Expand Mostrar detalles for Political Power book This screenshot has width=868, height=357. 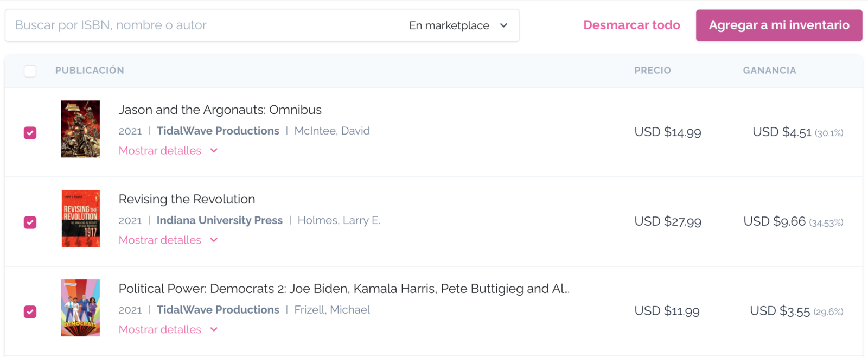168,330
